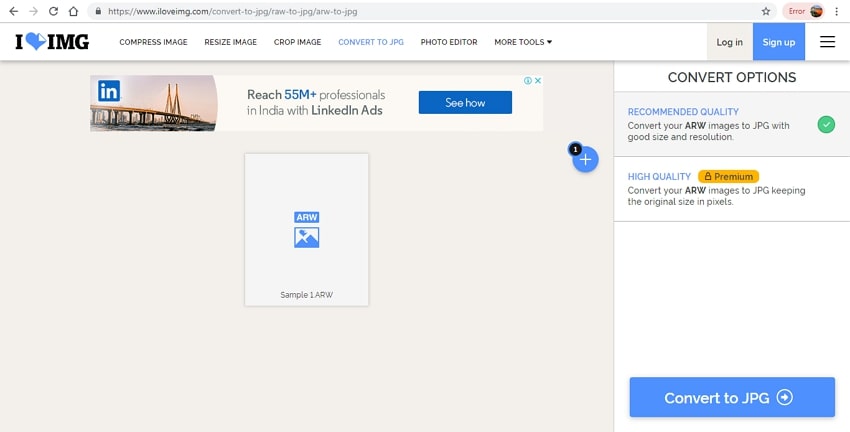Click the Sign up button
Image resolution: width=850 pixels, height=432 pixels.
778,42
